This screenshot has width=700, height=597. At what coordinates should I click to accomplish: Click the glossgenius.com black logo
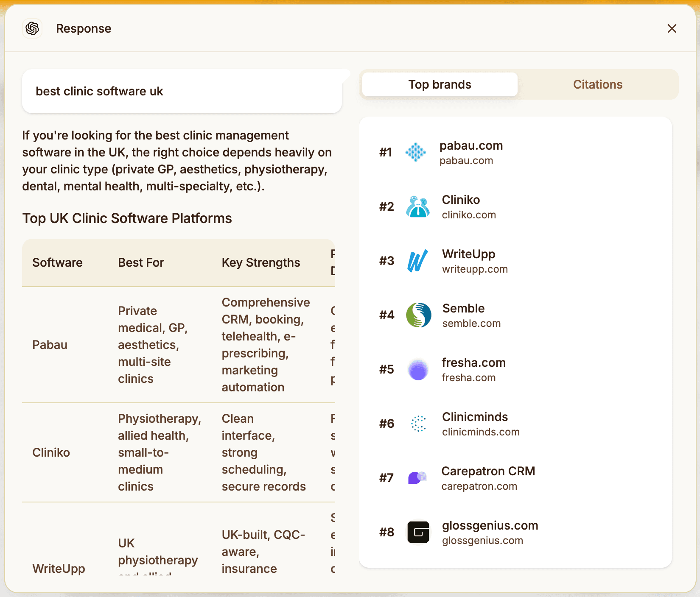click(x=418, y=532)
